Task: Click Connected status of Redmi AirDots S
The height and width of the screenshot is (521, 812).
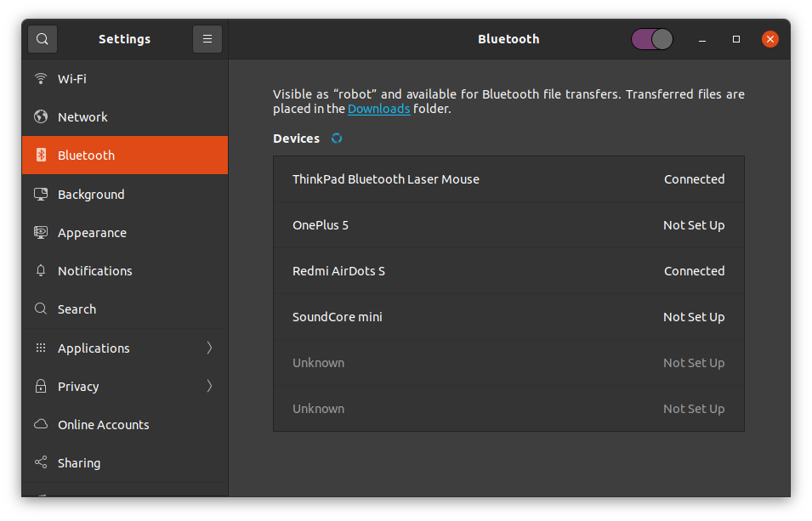Action: coord(694,271)
